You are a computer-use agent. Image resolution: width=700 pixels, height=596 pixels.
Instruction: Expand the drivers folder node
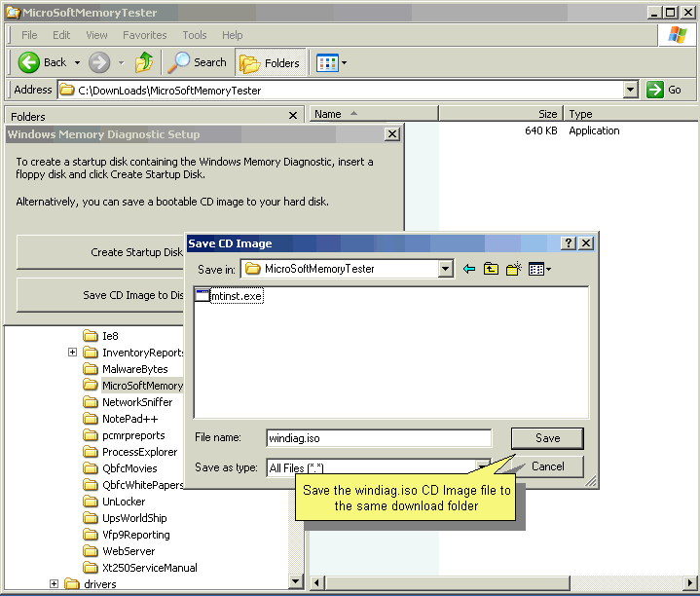[x=54, y=583]
